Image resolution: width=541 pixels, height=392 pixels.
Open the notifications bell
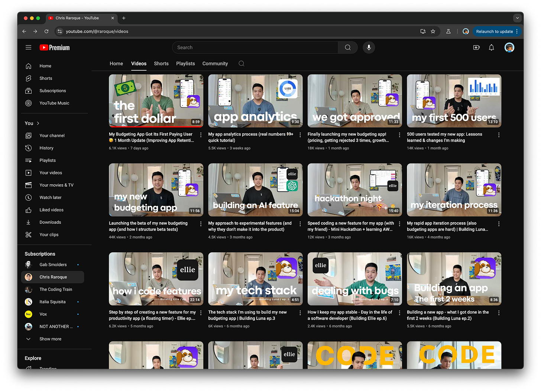point(491,48)
